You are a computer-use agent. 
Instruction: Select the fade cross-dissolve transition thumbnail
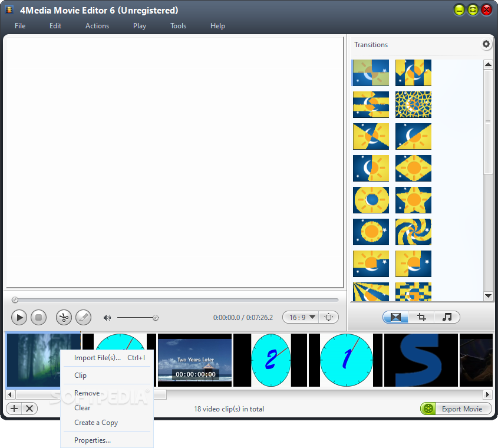[371, 73]
